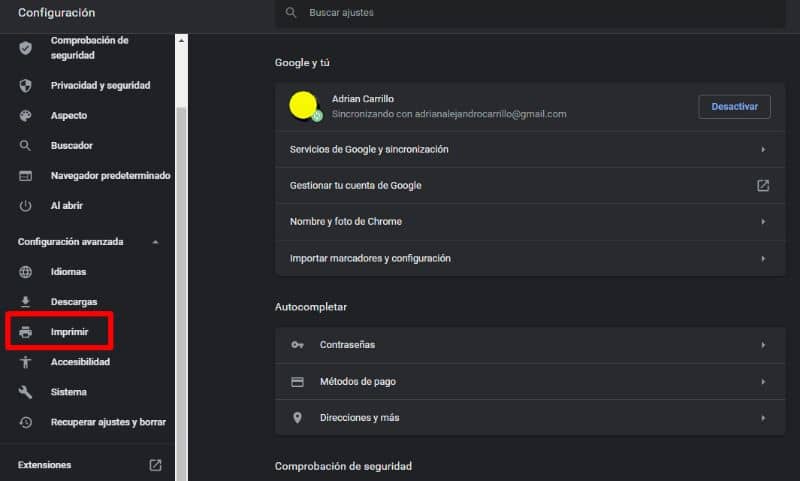The image size is (800, 481).
Task: Select Navegador predeterminado in sidebar
Action: [110, 176]
